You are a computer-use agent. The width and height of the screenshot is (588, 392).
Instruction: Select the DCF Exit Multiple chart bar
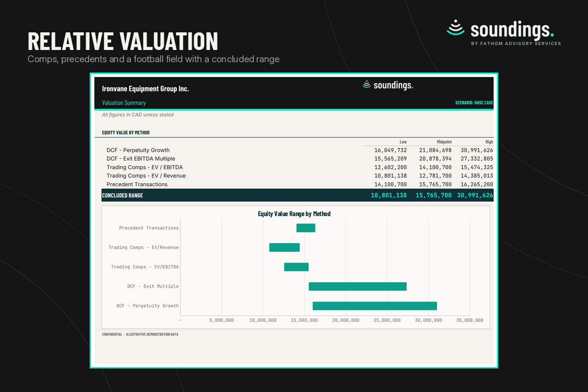pyautogui.click(x=358, y=286)
